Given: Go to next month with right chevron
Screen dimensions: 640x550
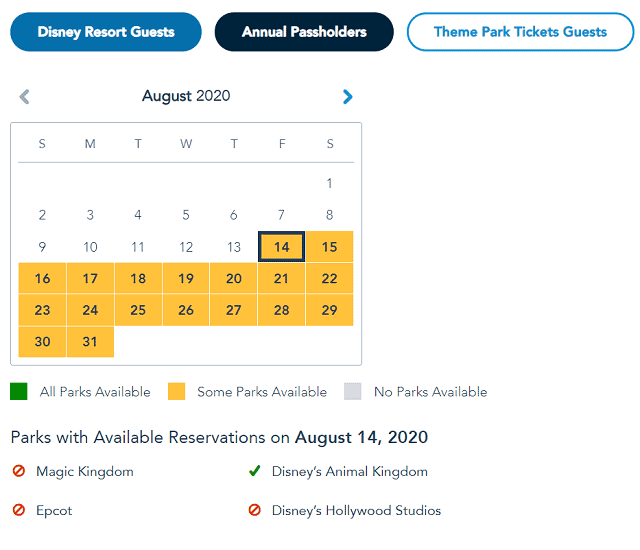Looking at the screenshot, I should click(x=347, y=97).
